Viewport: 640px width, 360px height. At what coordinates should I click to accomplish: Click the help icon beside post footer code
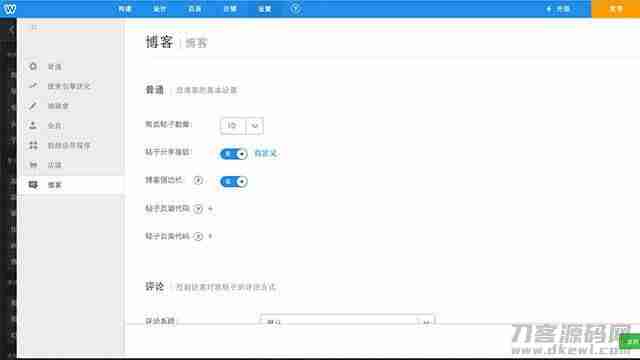tap(198, 236)
